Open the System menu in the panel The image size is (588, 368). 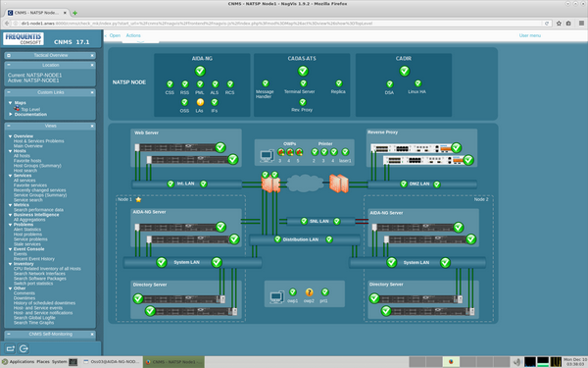point(59,361)
